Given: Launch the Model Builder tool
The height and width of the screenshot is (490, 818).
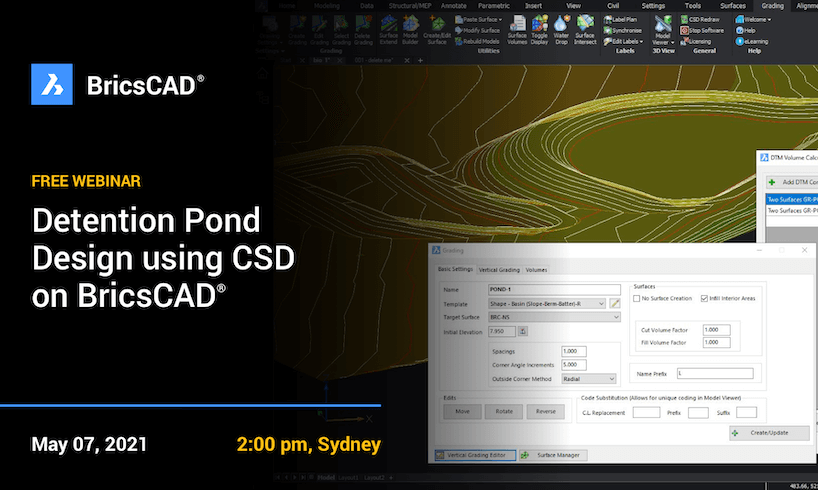Looking at the screenshot, I should (x=411, y=30).
